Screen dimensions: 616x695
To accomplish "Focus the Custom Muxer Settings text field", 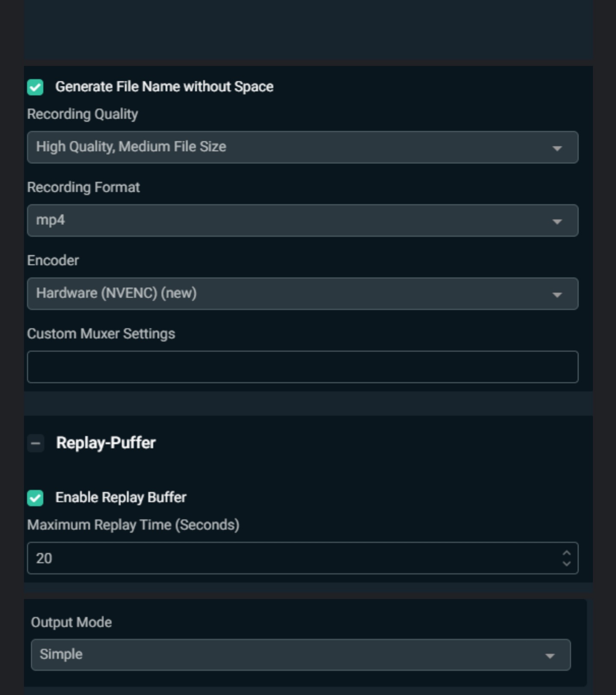I will click(x=302, y=367).
